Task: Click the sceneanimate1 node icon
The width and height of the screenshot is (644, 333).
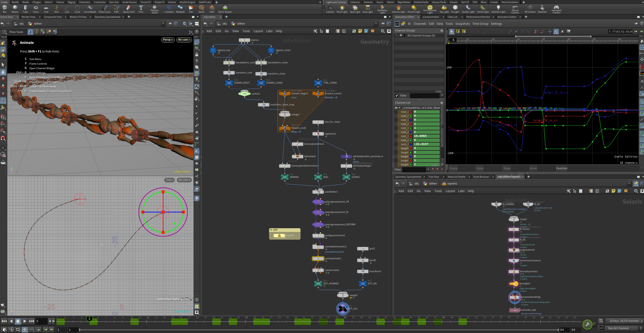Action: click(318, 258)
